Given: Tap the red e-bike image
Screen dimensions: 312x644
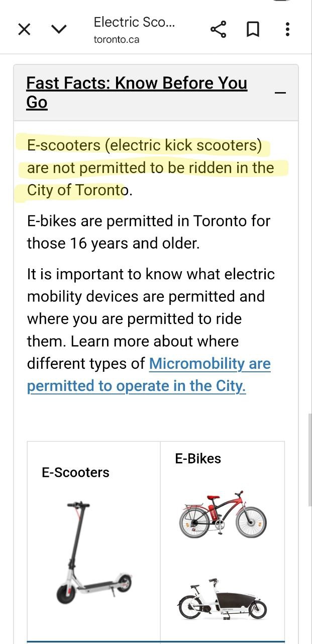Looking at the screenshot, I should click(x=222, y=514).
